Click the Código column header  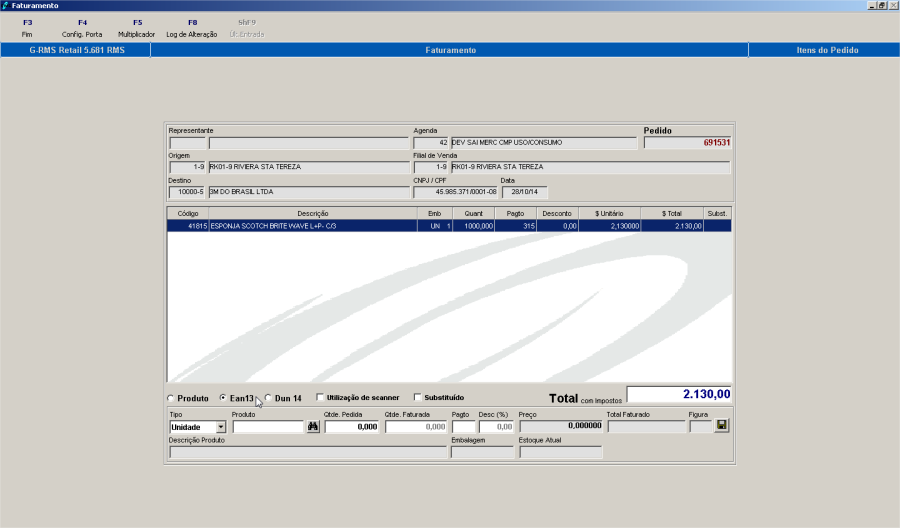188,213
